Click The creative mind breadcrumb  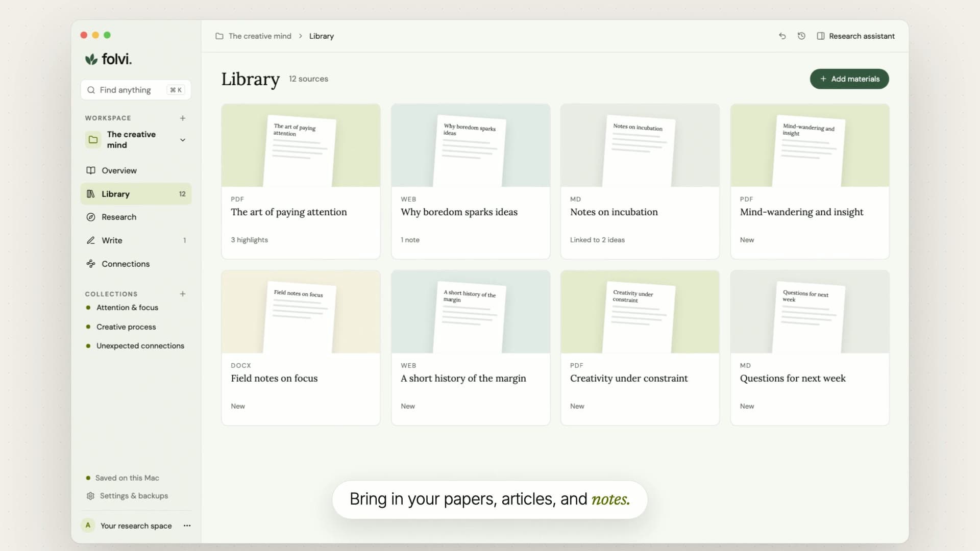pos(260,36)
